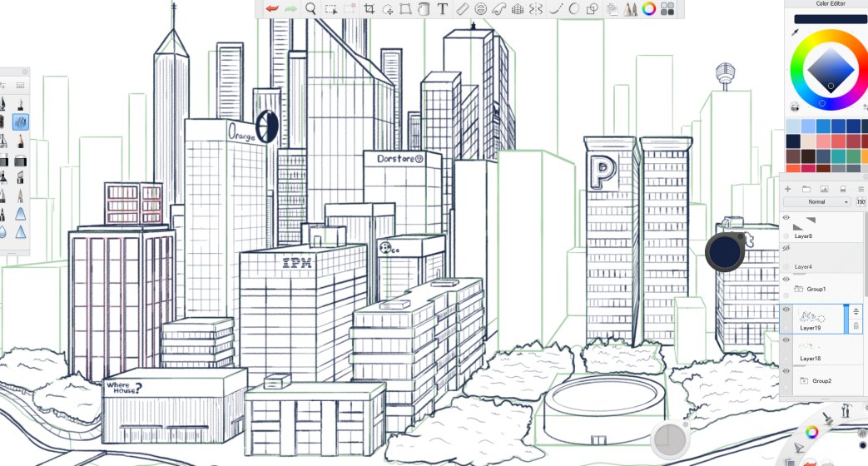
Task: Open the Perspective Guide tool
Action: pyautogui.click(x=518, y=9)
